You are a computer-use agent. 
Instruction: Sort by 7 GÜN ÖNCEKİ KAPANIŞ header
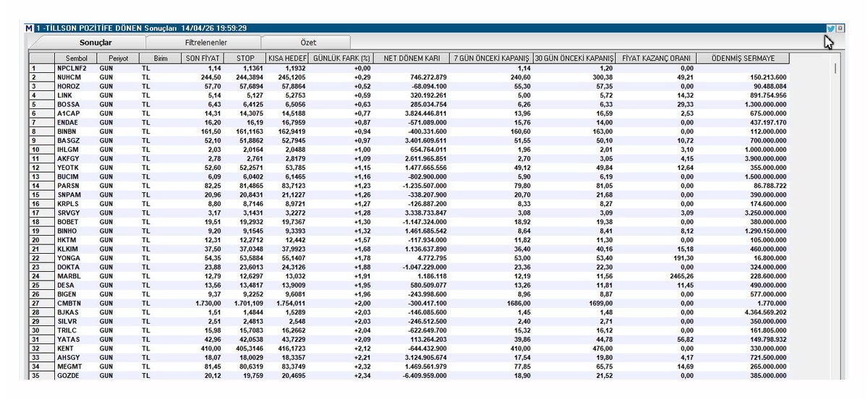point(491,58)
